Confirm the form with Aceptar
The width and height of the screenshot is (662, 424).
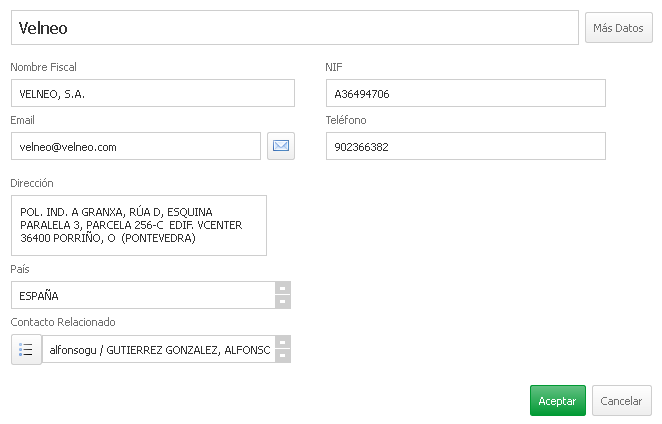pos(558,400)
